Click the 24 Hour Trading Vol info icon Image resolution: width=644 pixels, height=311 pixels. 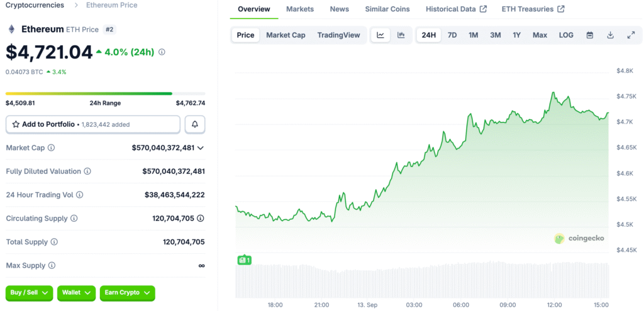[x=80, y=195]
